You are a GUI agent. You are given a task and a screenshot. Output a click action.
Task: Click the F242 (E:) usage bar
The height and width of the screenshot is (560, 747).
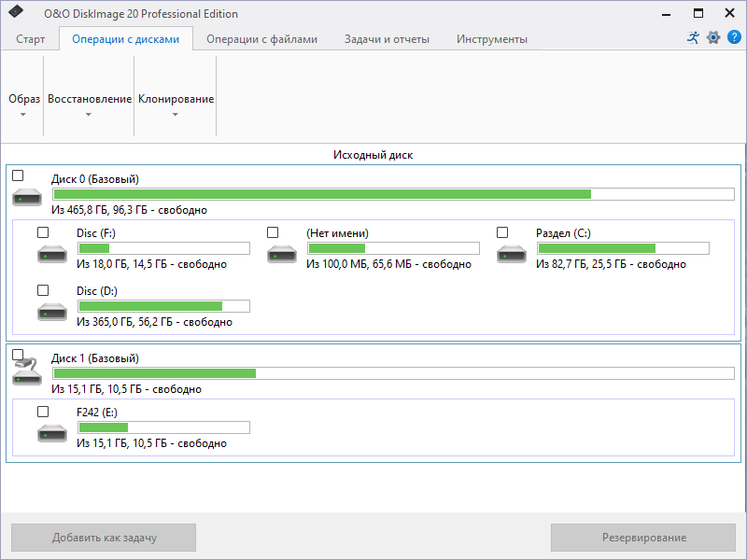click(164, 427)
